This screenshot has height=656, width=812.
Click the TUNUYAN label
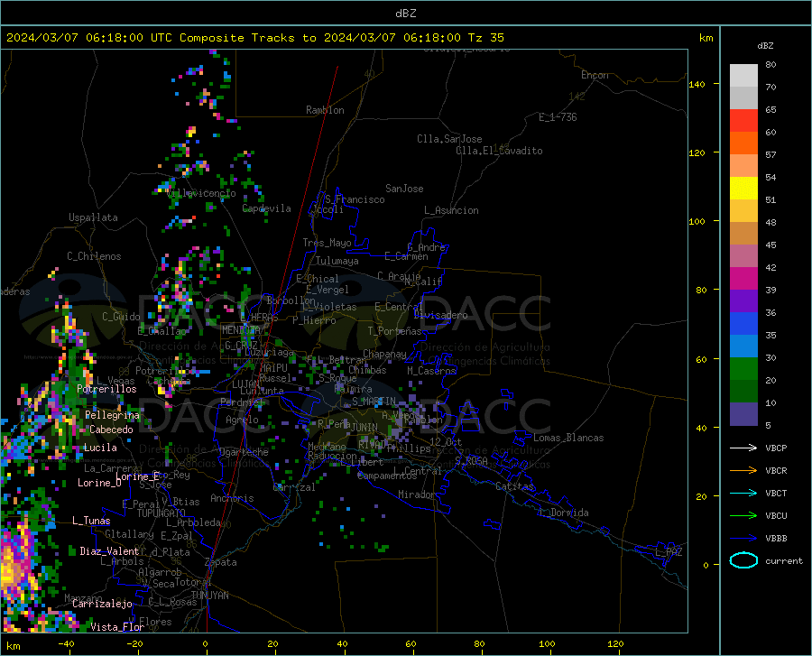(209, 596)
